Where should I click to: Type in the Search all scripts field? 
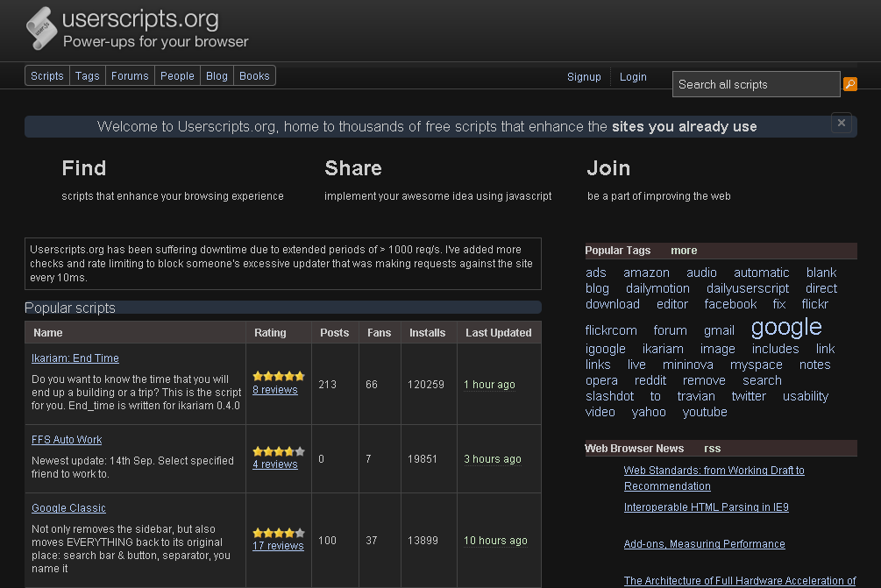tap(756, 84)
